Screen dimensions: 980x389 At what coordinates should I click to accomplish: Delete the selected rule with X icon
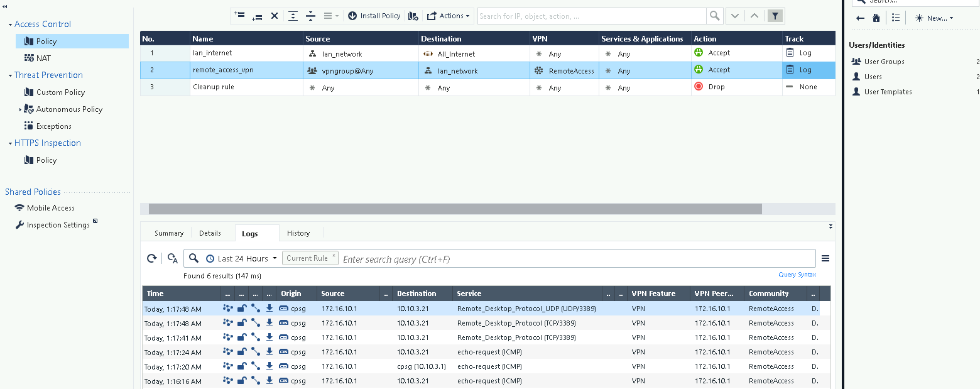274,16
